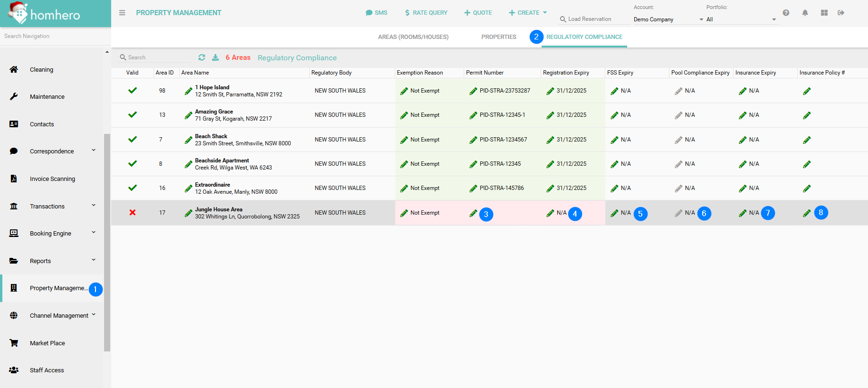Click the help question mark icon
This screenshot has width=868, height=388.
tap(786, 13)
